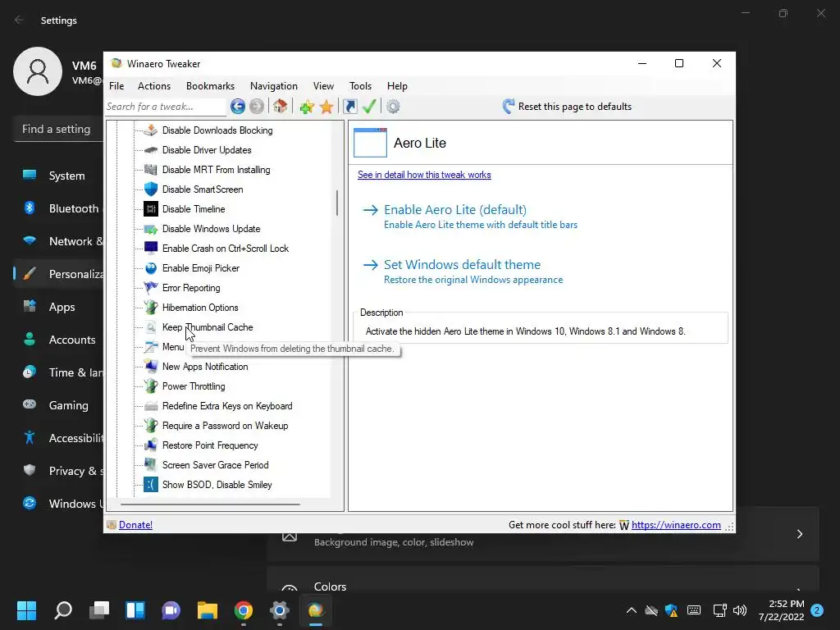
Task: Click the Error Reporting flag icon
Action: (x=151, y=288)
